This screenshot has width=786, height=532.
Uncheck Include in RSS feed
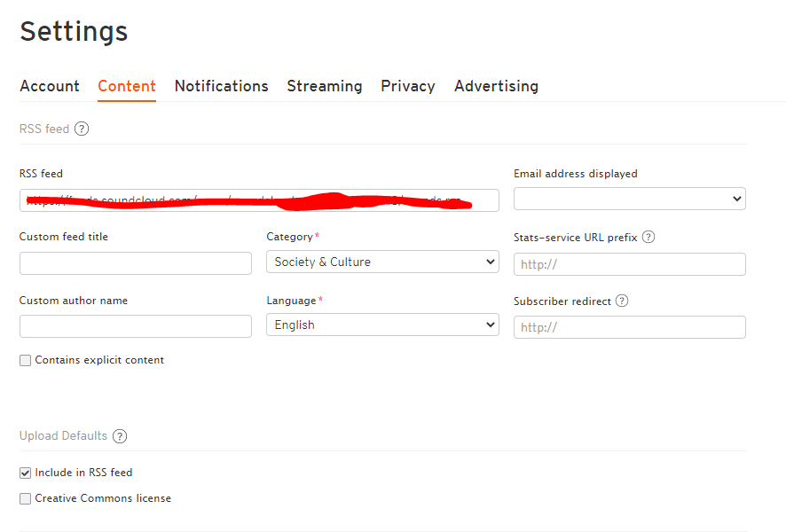(x=26, y=473)
